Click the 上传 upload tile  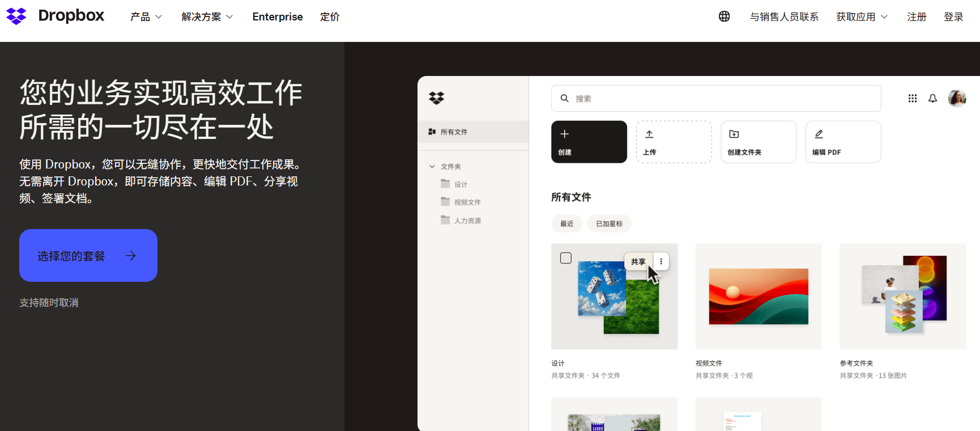coord(674,142)
